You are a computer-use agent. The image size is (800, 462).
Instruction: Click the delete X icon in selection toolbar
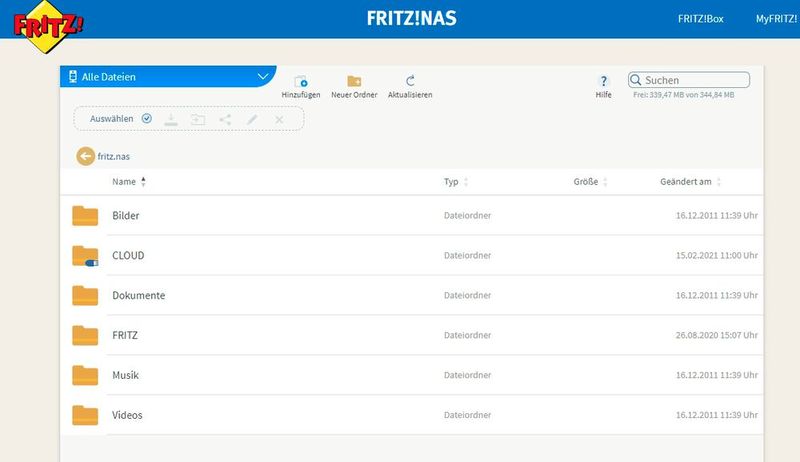tap(279, 119)
